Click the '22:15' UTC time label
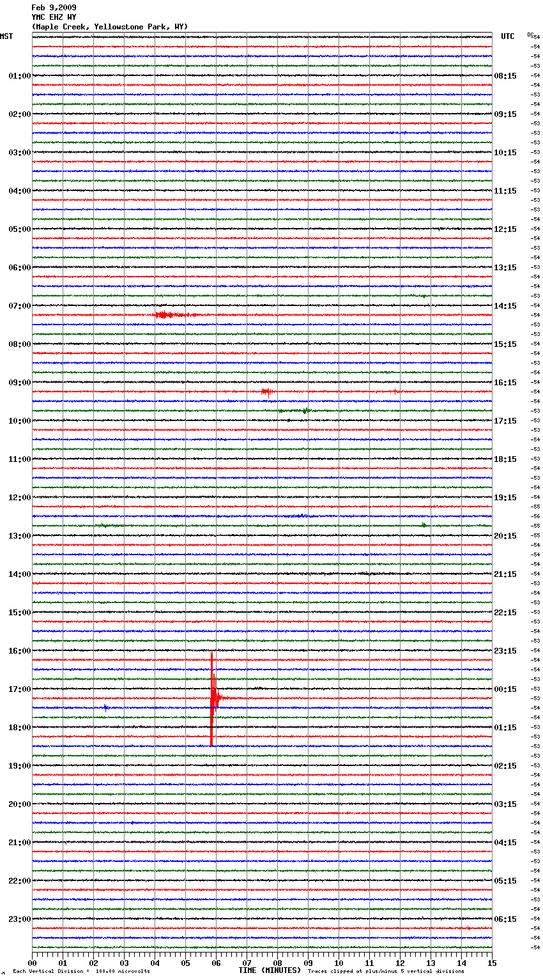The image size is (543, 980). [505, 613]
